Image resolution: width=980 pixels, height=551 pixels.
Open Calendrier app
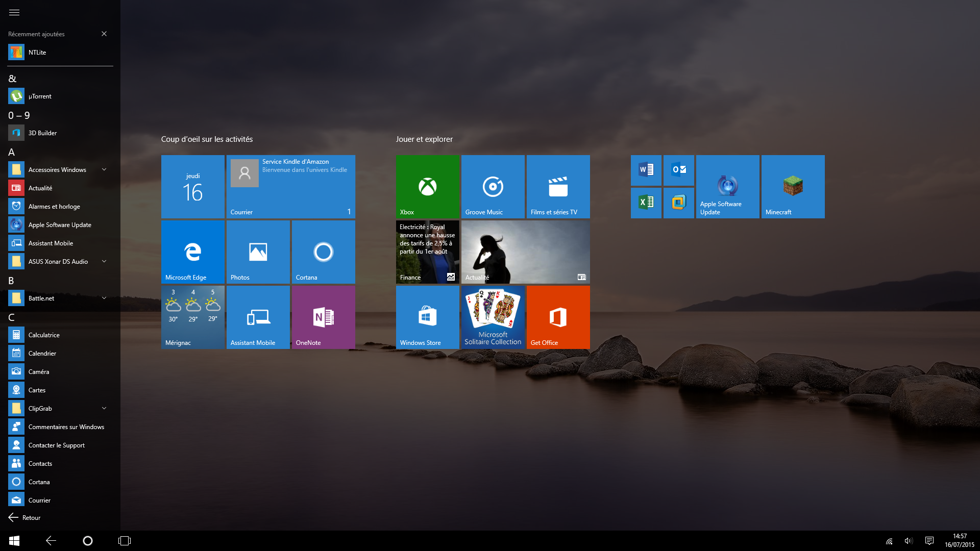(x=60, y=353)
